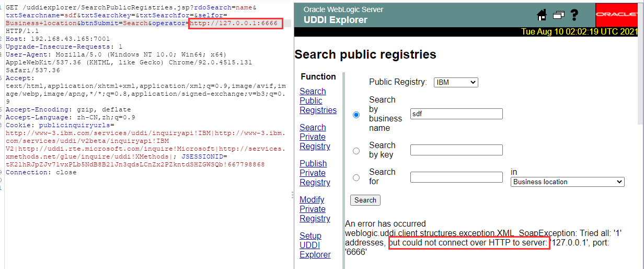Open Publish Private Registry link
This screenshot has height=269, width=644.
click(x=315, y=173)
